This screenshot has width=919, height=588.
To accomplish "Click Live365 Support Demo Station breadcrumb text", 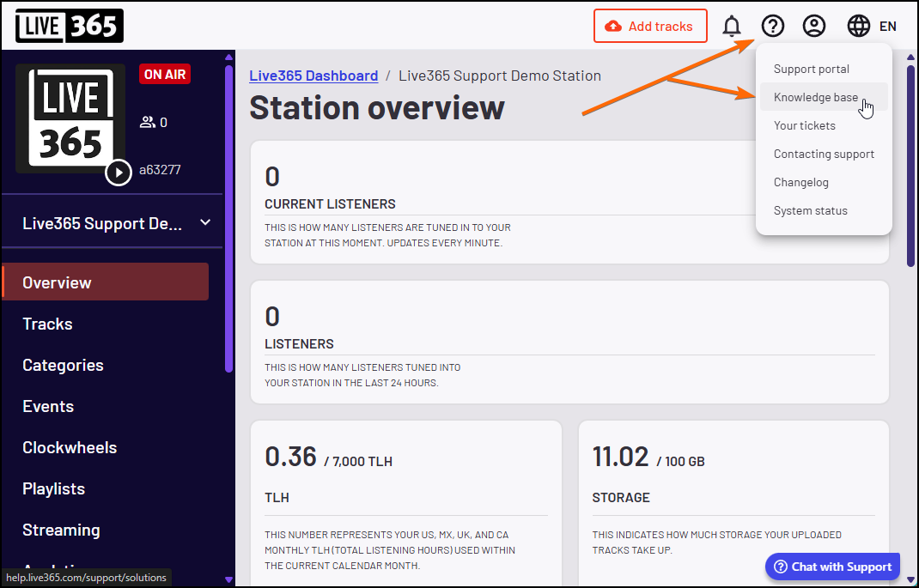I will click(x=499, y=76).
